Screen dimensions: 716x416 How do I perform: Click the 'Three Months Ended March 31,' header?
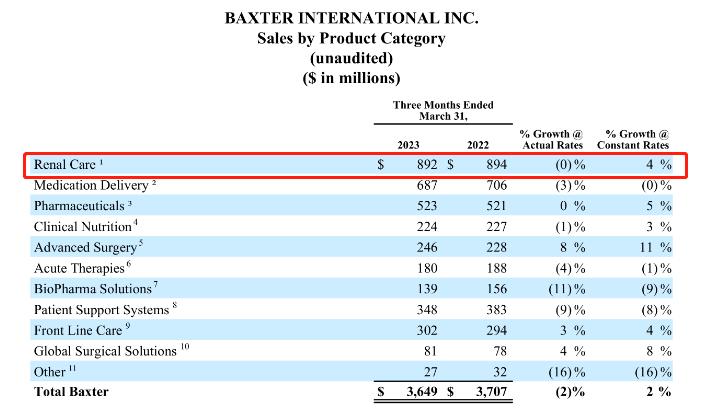[x=443, y=111]
